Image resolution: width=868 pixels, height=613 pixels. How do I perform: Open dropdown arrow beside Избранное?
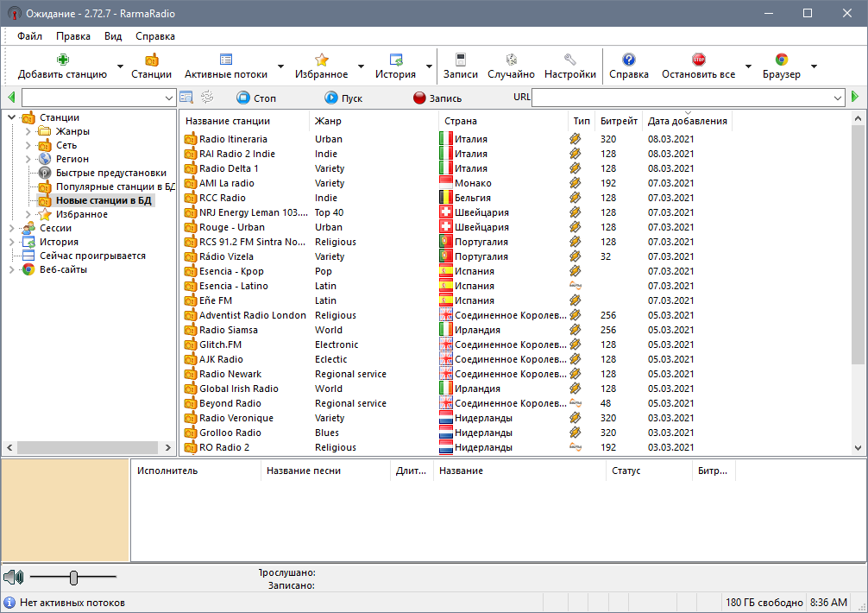coord(361,66)
